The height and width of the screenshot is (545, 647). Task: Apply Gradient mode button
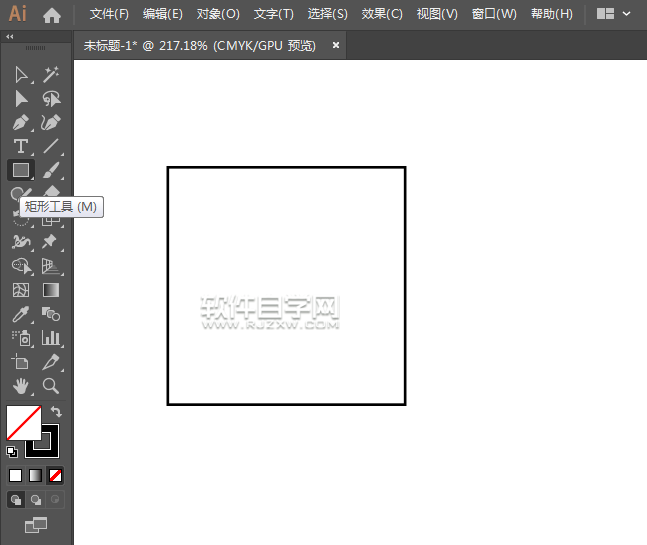point(35,476)
